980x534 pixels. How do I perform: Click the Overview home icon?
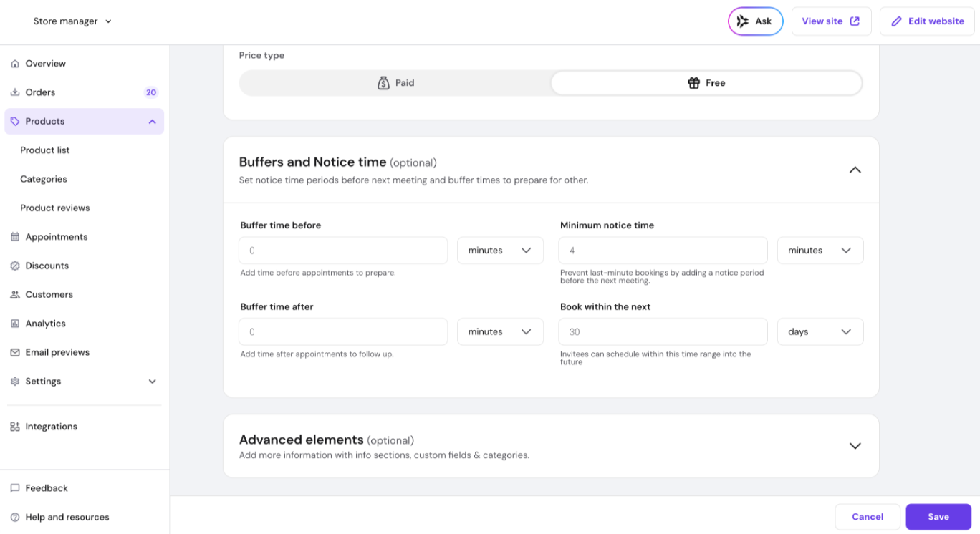point(15,64)
